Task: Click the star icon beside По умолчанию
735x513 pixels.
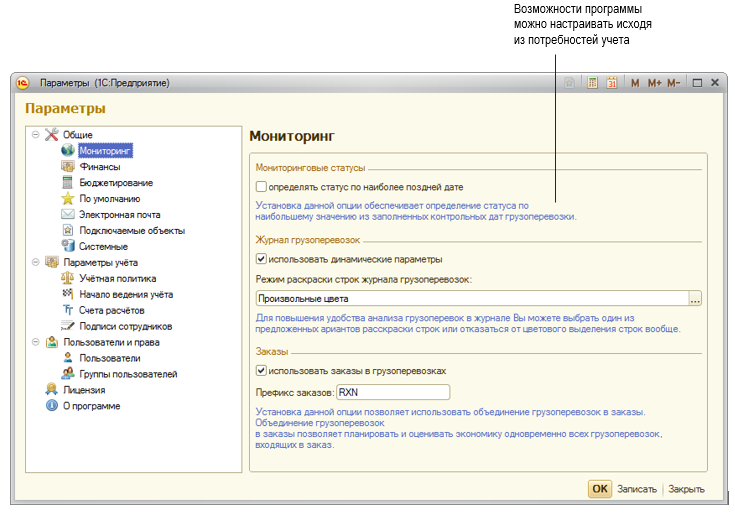Action: coord(68,198)
